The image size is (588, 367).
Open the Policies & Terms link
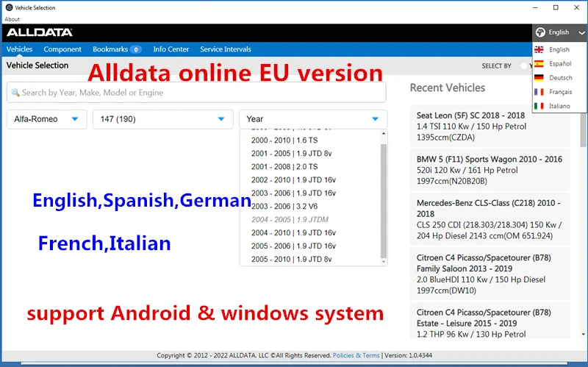[x=356, y=355]
